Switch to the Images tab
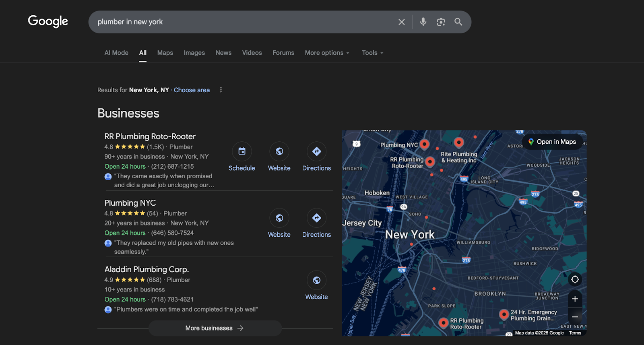Screen dimensions: 644x345 click(194, 53)
